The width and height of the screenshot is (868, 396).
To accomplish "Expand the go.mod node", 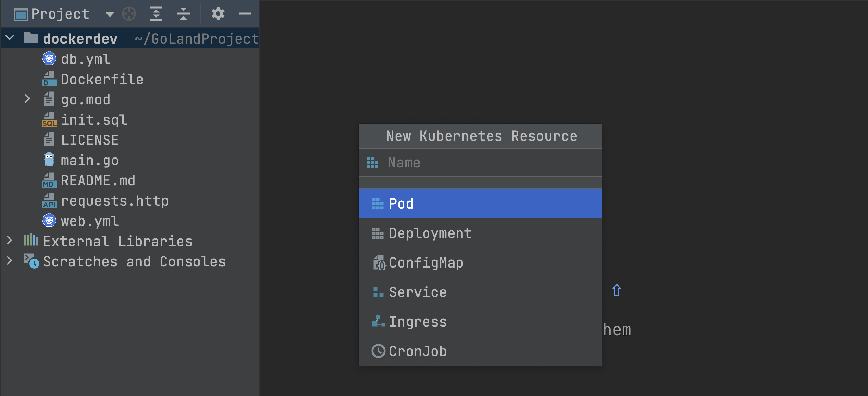I will (x=27, y=99).
